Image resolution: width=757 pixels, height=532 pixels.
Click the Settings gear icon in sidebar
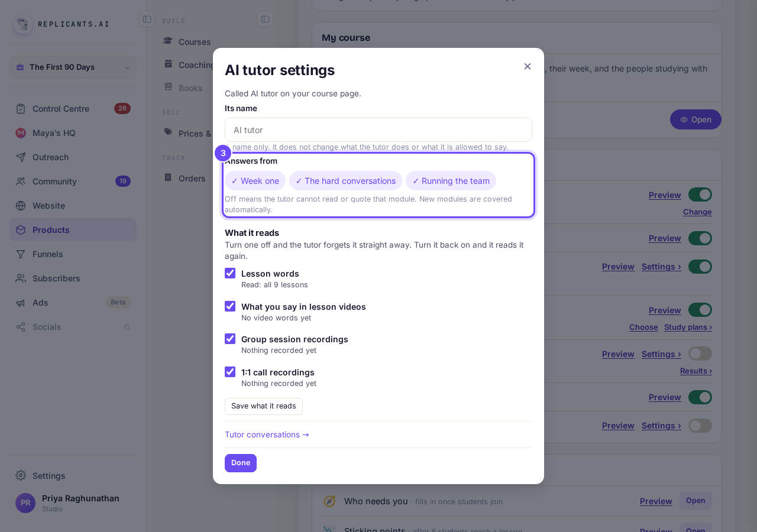21,476
